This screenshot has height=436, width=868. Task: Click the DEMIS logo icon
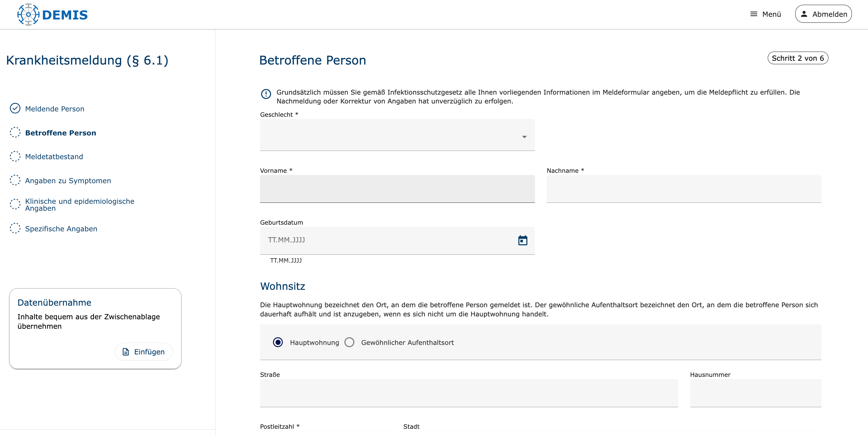(28, 15)
